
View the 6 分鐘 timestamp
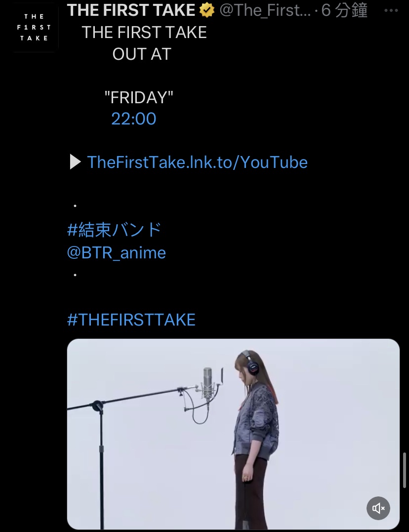(x=344, y=10)
